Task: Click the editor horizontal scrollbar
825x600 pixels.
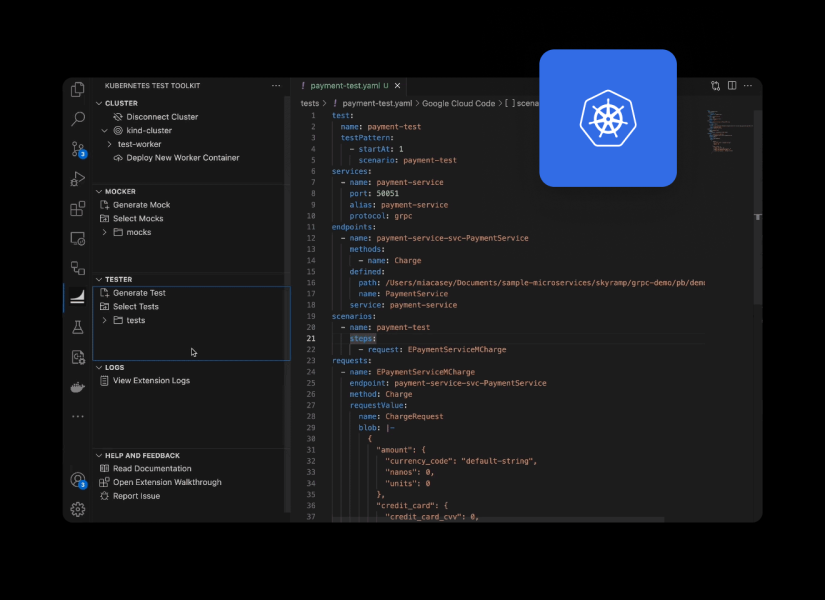Action: coord(498,519)
